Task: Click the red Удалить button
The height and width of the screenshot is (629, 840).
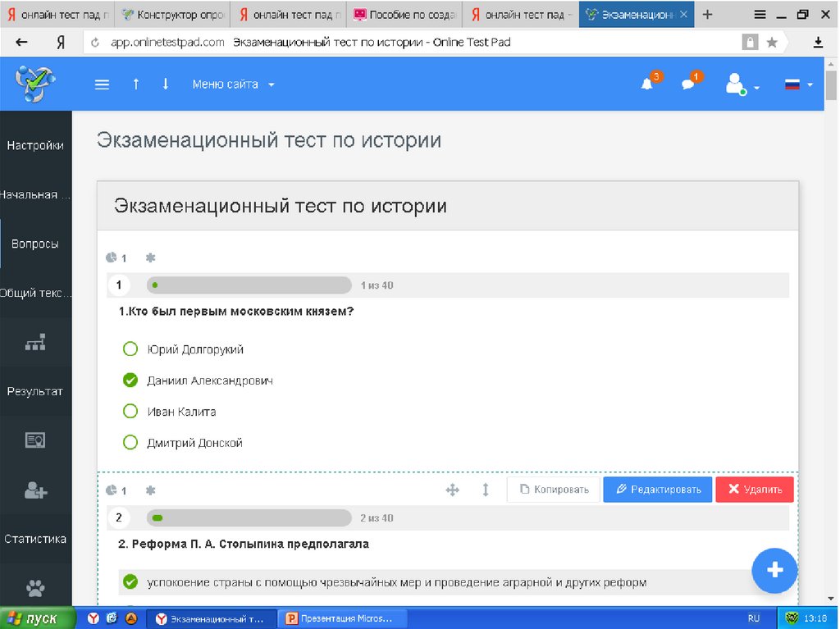Action: click(x=754, y=490)
